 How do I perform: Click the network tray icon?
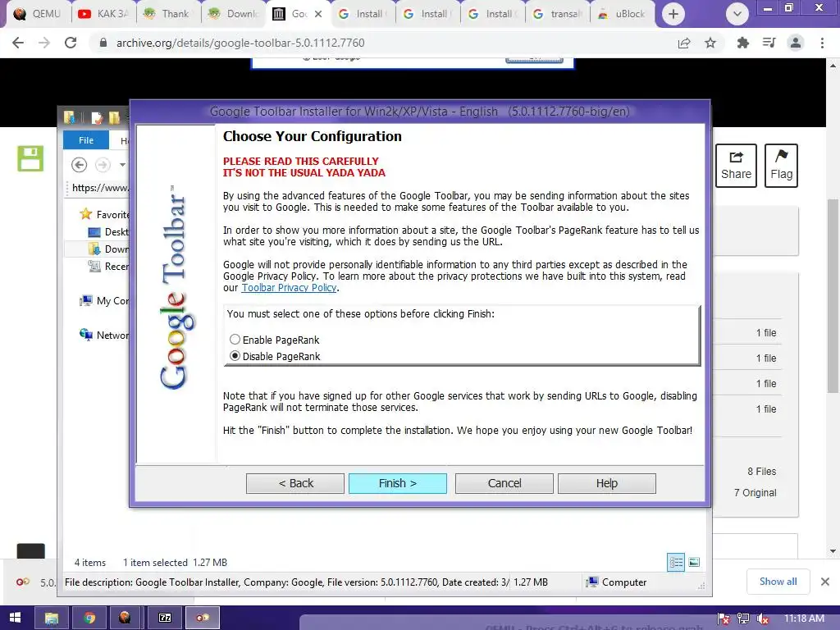coord(743,619)
